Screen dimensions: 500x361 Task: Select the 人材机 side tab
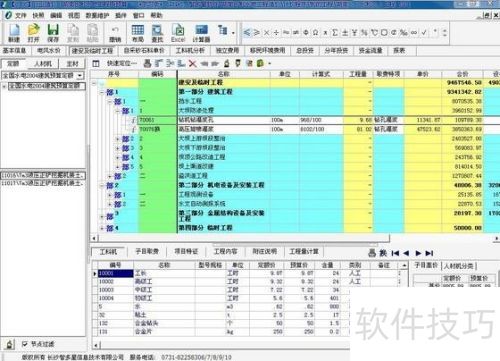click(43, 64)
